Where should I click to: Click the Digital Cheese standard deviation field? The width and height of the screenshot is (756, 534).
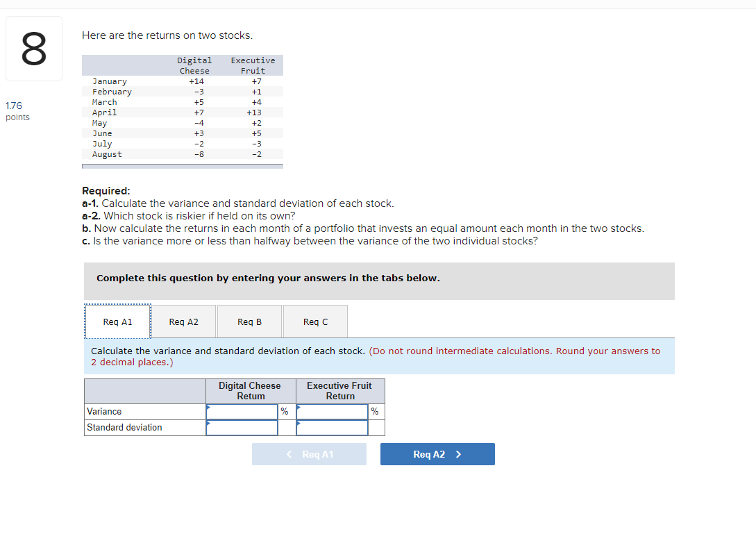242,428
